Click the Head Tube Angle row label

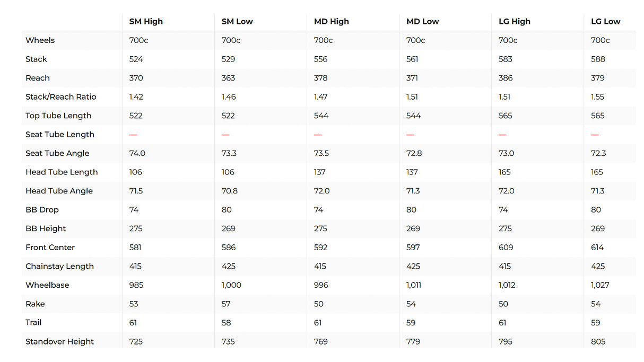coord(59,191)
